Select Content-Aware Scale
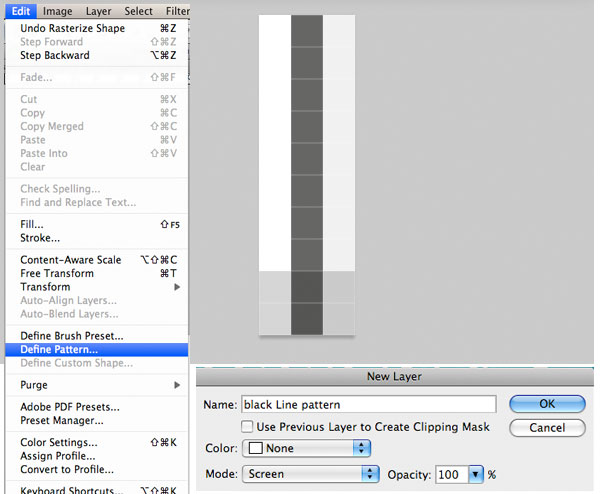Screen dimensions: 600x494 [x=71, y=260]
